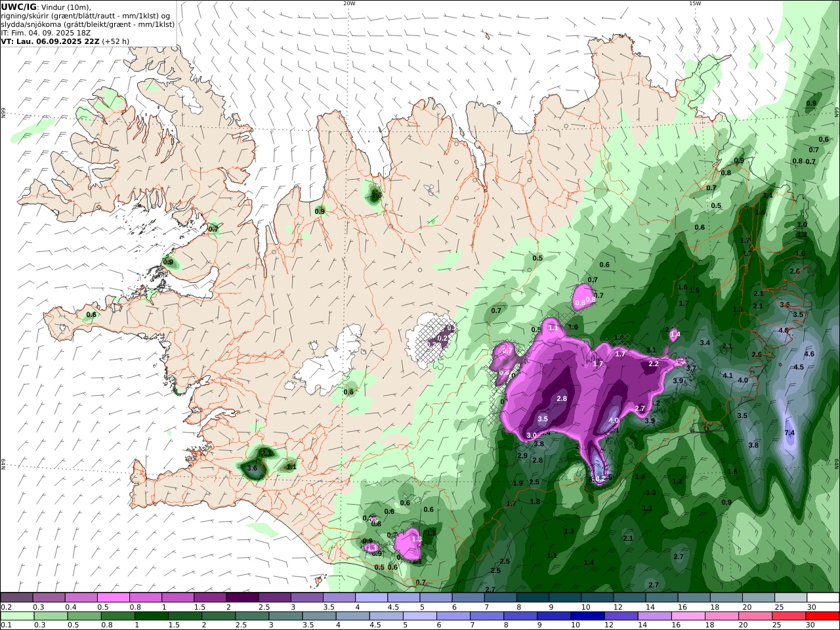Select the 25–30 rain legend swatch

[789, 616]
